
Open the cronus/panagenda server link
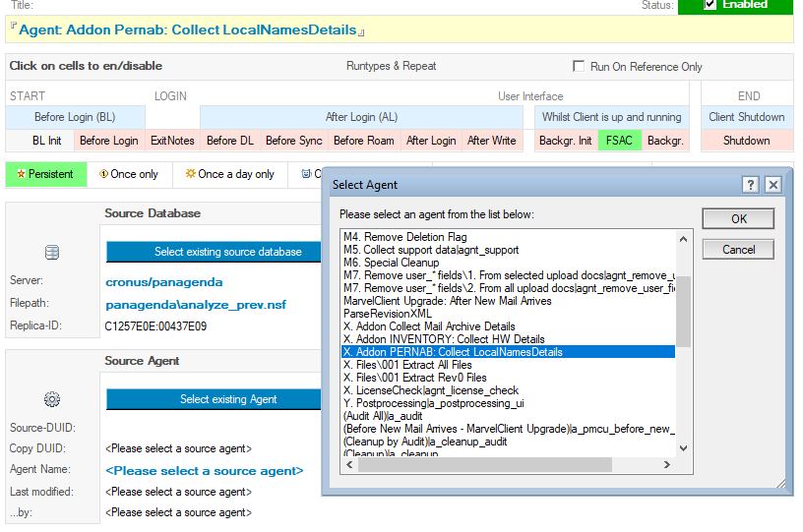(x=164, y=282)
